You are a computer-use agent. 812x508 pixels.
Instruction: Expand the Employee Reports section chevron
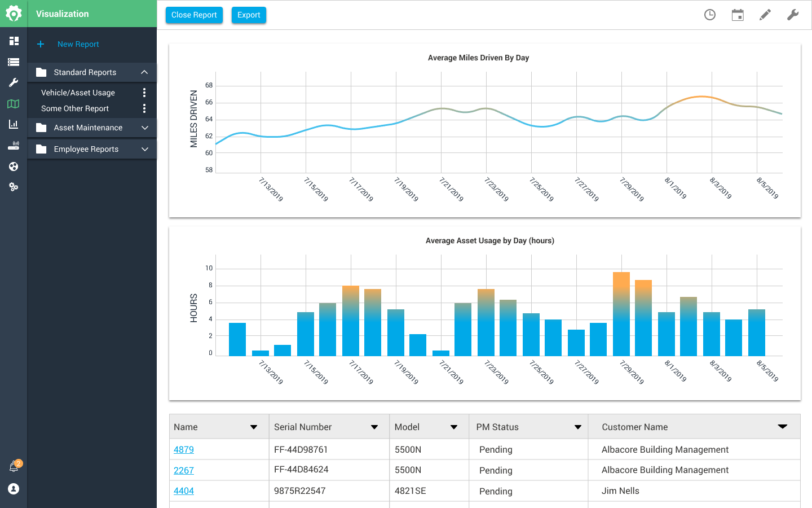coord(144,149)
